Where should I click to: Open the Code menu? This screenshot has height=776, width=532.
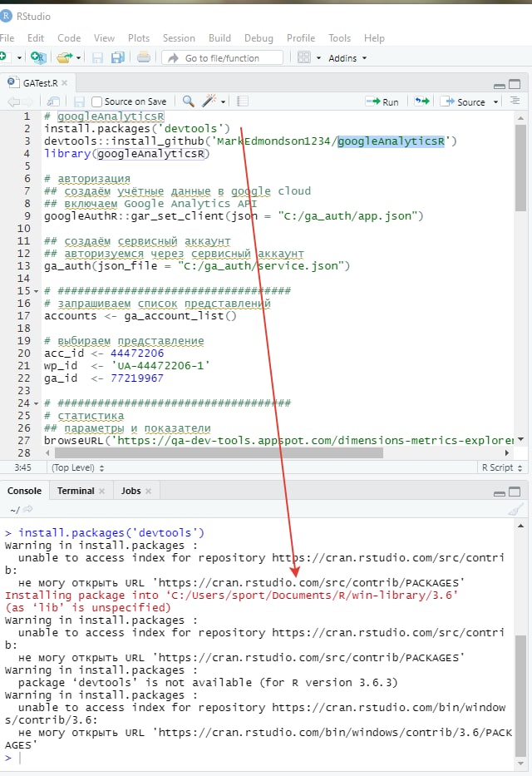click(x=69, y=38)
